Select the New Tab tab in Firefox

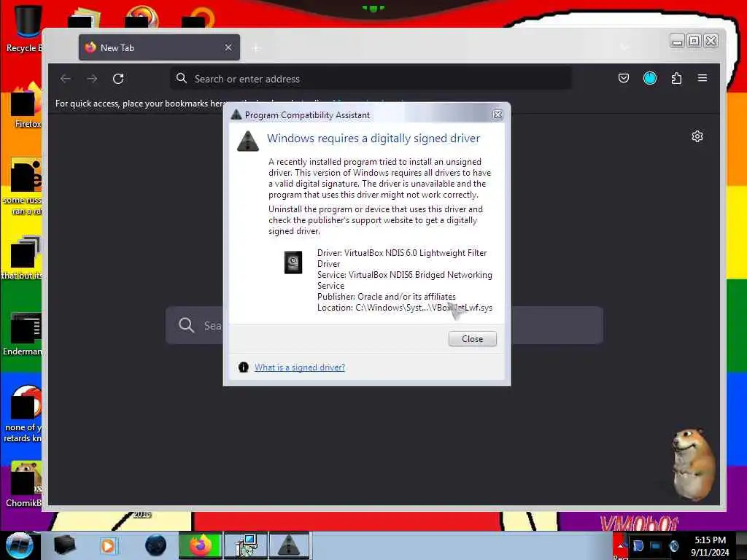point(159,47)
